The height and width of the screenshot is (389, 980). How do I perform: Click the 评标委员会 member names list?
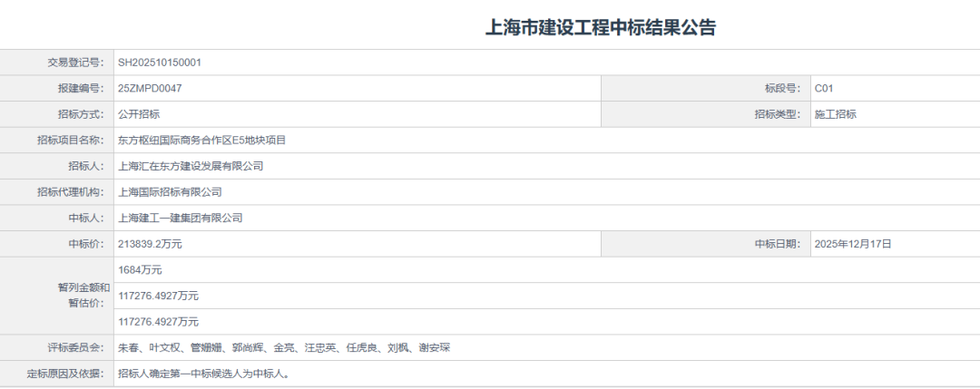(x=285, y=347)
